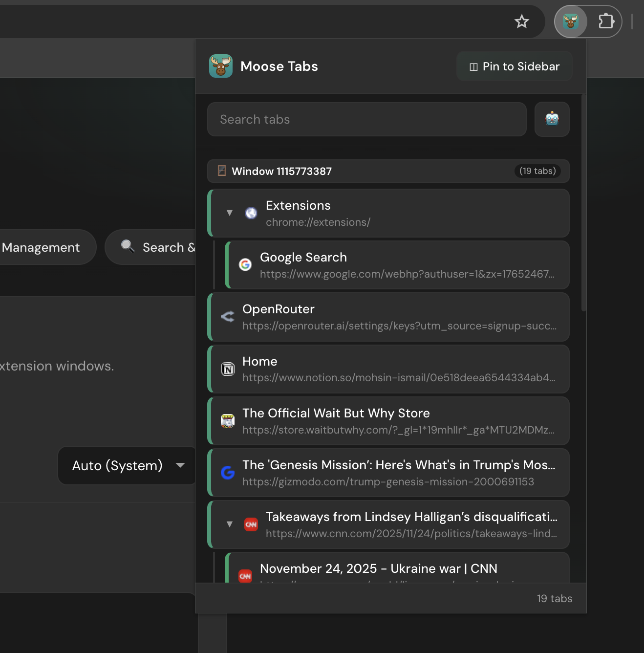Switch to November 24, 2025 Ukraine war tab
Screen dimensions: 644x653
(x=397, y=568)
